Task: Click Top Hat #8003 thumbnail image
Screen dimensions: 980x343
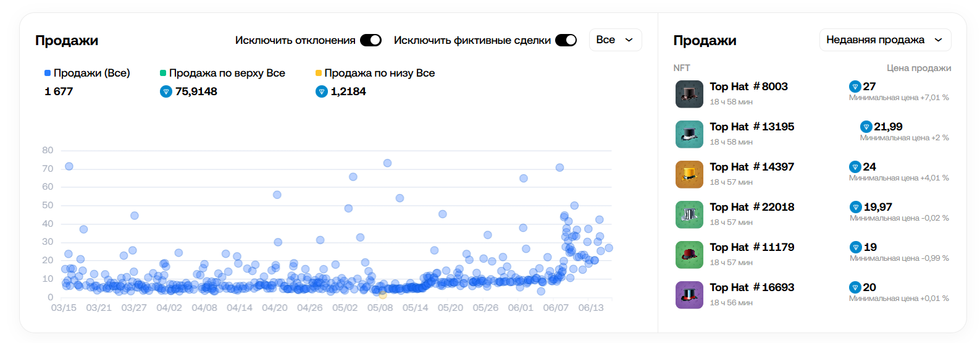Action: coord(689,94)
